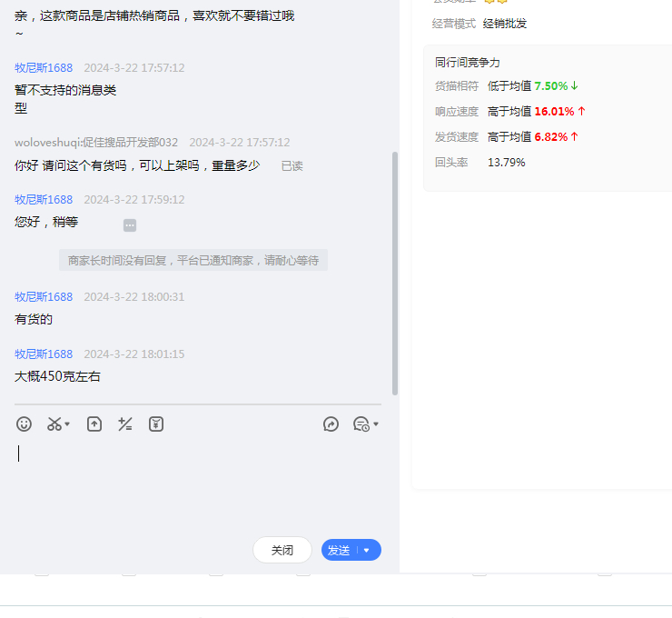
Task: Expand the screenshot options dropdown arrow
Action: click(x=68, y=424)
